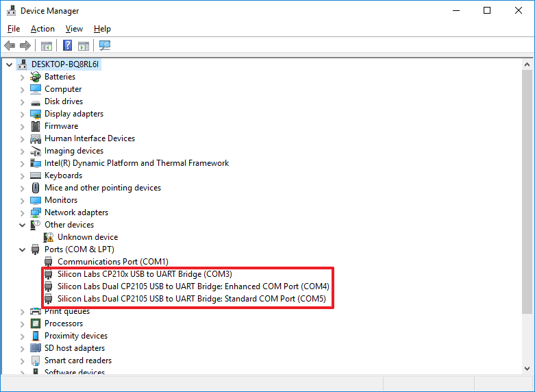The height and width of the screenshot is (392, 535).
Task: Click the vertical scrollbar thumb
Action: (527, 191)
